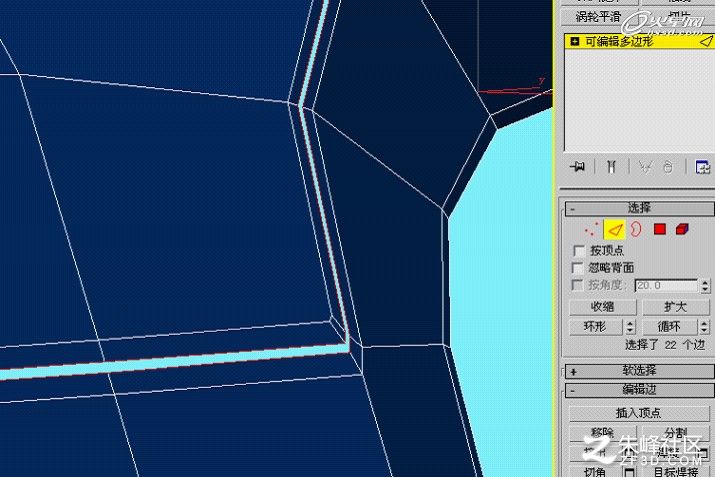The image size is (715, 477).
Task: Select the Border sub-object level icon
Action: (636, 229)
